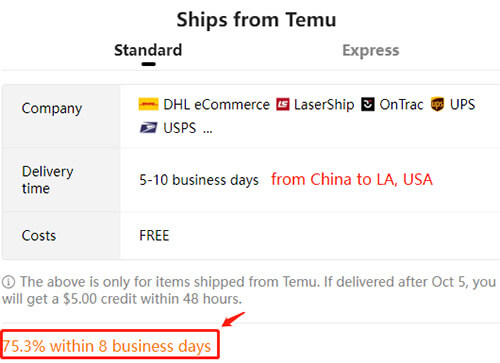Switch to the Express shipping tab
This screenshot has width=500, height=363.
click(x=371, y=50)
